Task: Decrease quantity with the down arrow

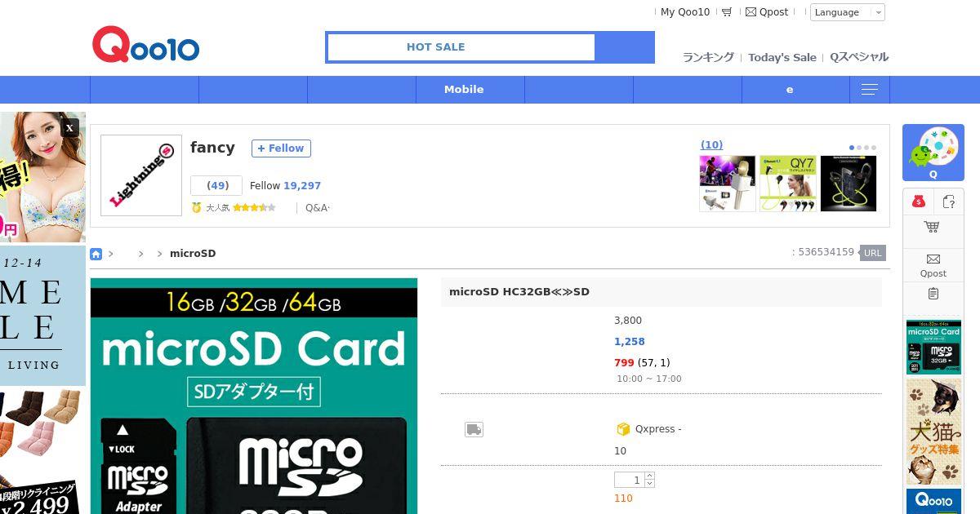Action: (x=649, y=485)
